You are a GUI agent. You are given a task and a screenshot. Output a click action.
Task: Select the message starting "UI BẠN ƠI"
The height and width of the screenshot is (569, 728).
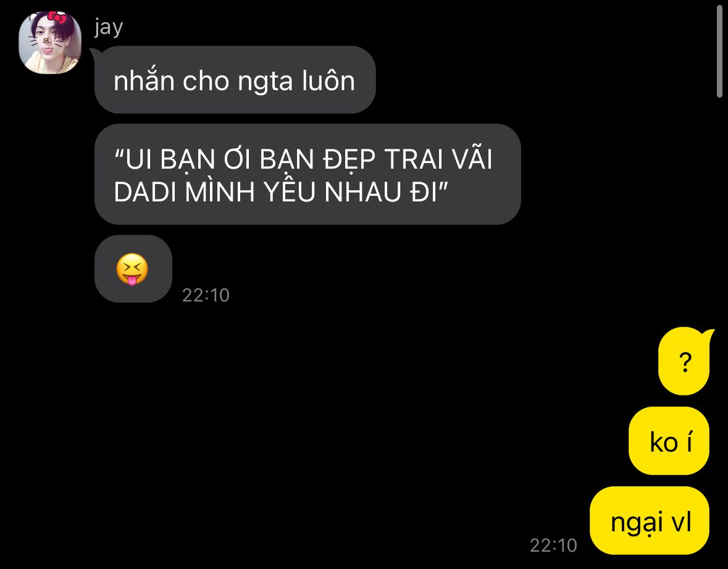click(308, 174)
